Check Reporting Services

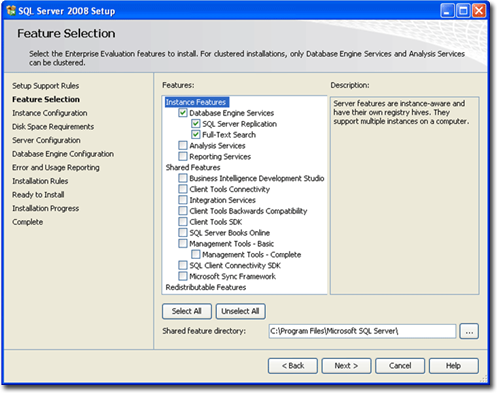[x=183, y=156]
